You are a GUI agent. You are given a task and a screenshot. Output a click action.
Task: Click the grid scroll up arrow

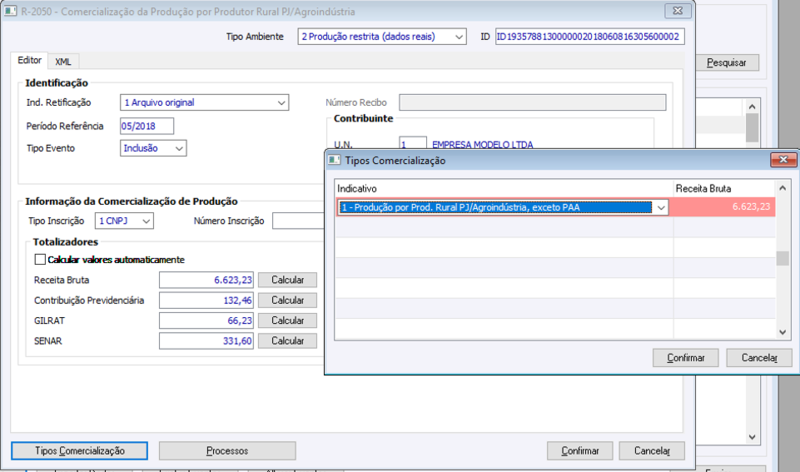783,188
